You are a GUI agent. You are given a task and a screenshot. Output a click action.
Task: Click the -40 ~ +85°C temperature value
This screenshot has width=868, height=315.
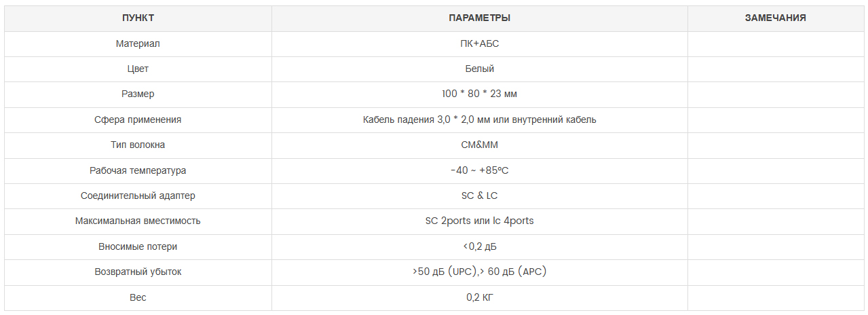pyautogui.click(x=480, y=170)
